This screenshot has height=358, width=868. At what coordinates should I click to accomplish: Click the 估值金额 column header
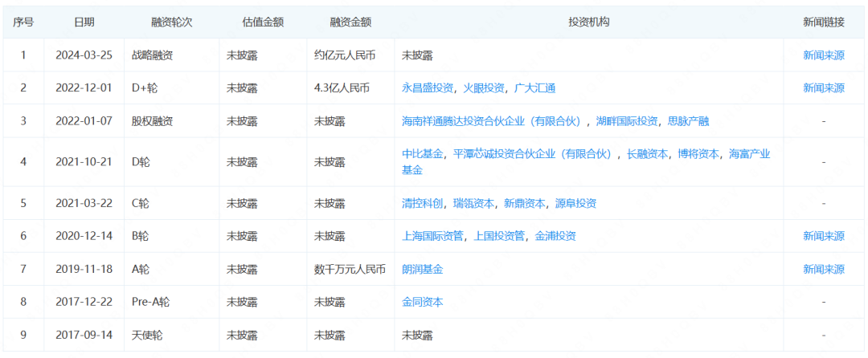click(x=263, y=22)
